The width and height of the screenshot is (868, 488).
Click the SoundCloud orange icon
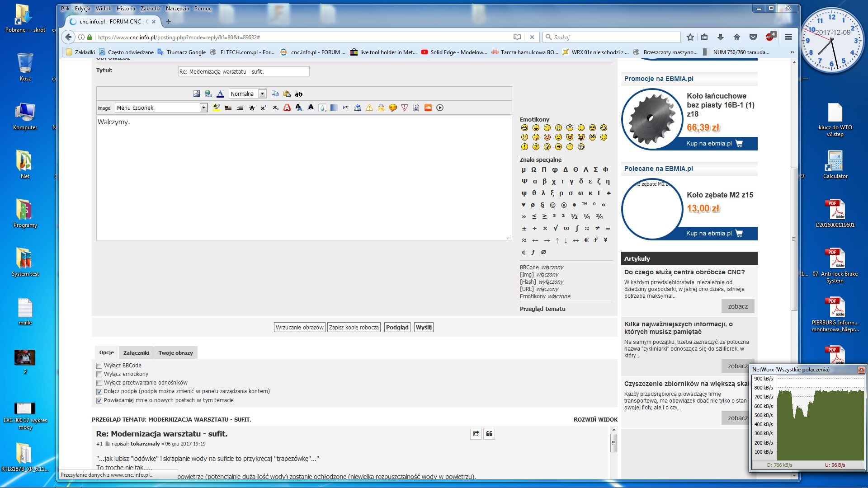point(428,108)
